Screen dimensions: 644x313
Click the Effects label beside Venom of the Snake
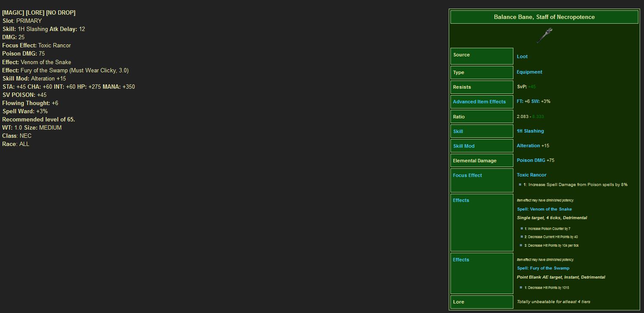click(x=461, y=200)
